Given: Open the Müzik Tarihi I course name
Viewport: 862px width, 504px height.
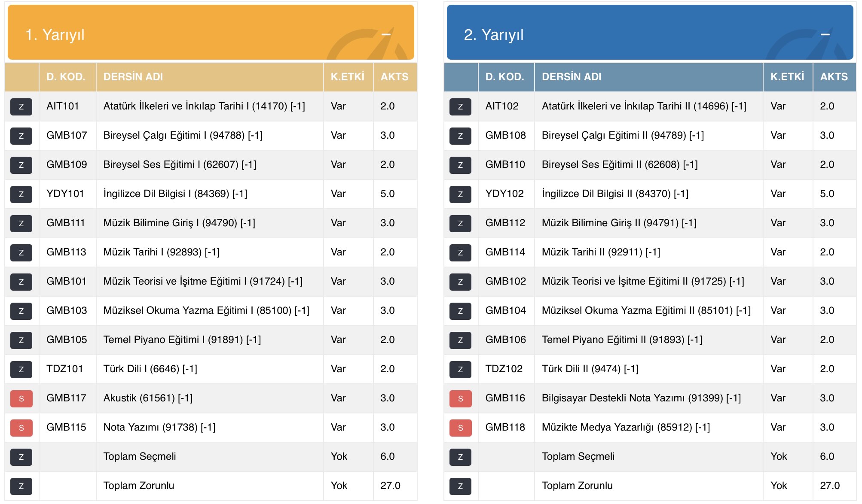Looking at the screenshot, I should [161, 252].
